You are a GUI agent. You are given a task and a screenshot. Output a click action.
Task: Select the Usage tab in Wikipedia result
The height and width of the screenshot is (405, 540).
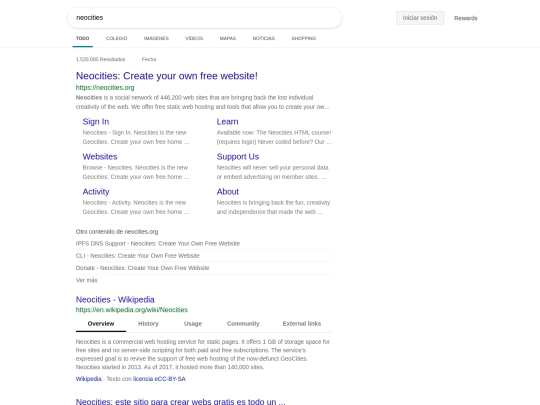pyautogui.click(x=193, y=324)
